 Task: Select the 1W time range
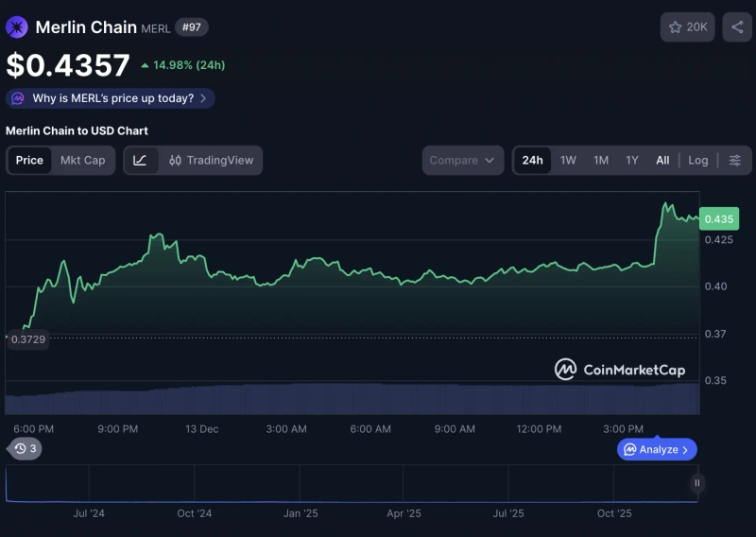(x=568, y=160)
